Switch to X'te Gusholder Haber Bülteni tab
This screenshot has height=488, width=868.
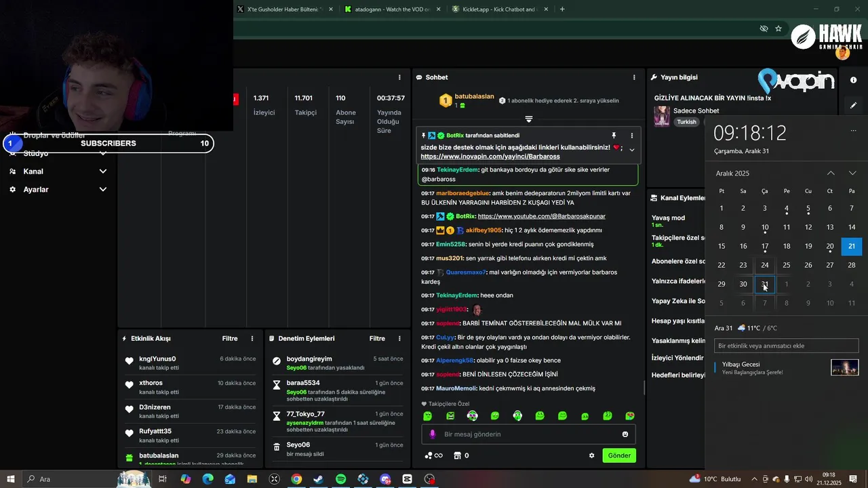click(283, 9)
